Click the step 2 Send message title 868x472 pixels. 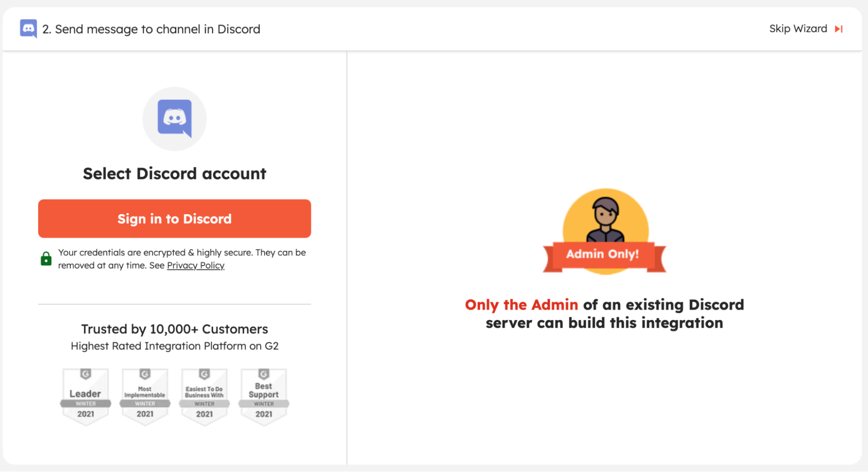click(x=151, y=29)
